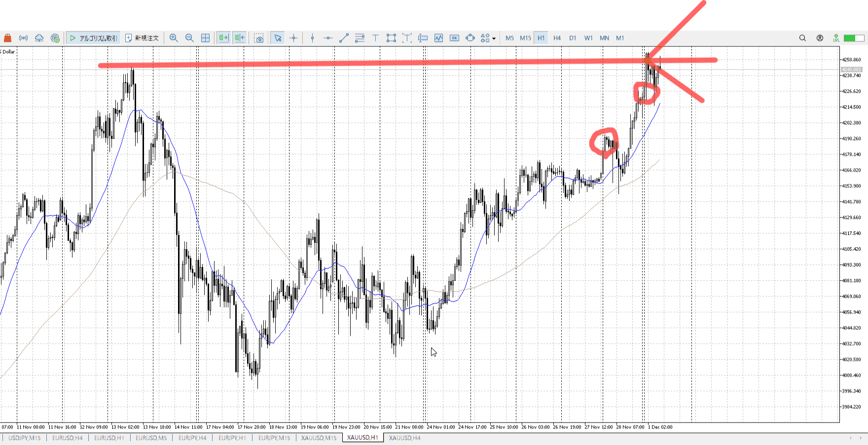The width and height of the screenshot is (868, 445).
Task: Zoom out of the chart
Action: coord(189,38)
